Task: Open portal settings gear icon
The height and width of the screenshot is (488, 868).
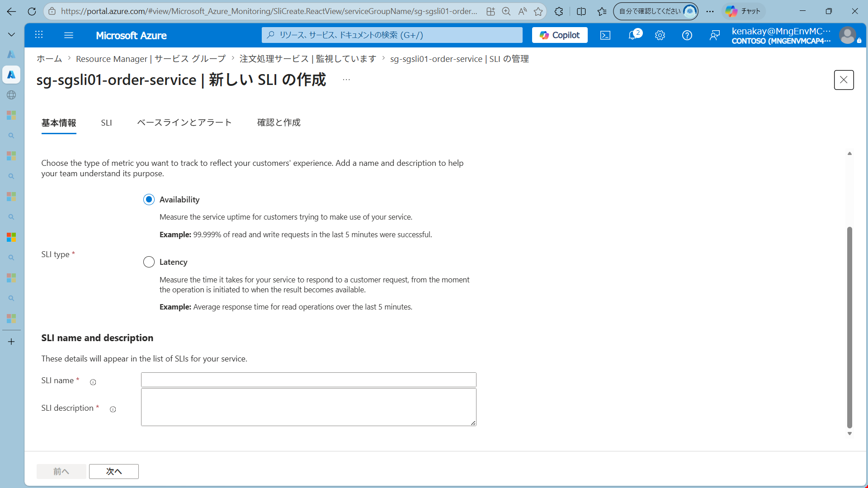Action: point(660,35)
